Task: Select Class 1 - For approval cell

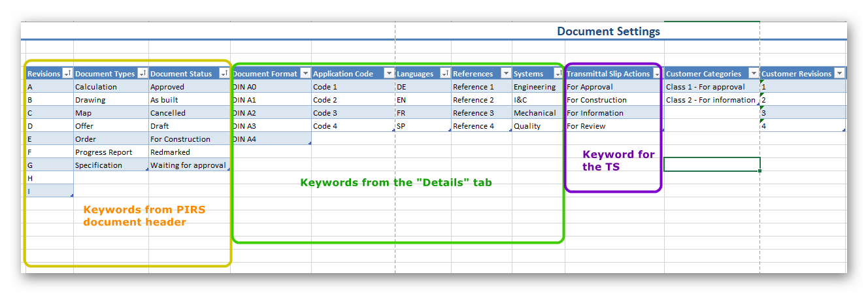Action: (x=712, y=87)
